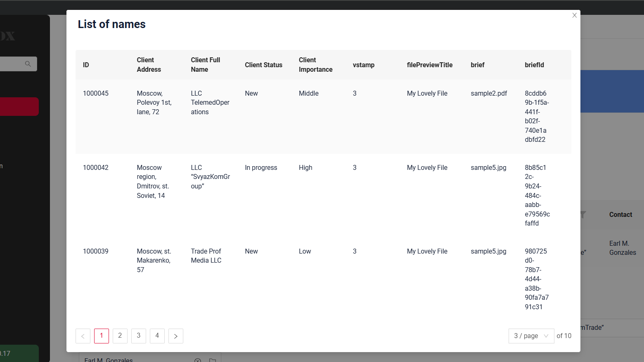Go to page 2 of results

(120, 336)
